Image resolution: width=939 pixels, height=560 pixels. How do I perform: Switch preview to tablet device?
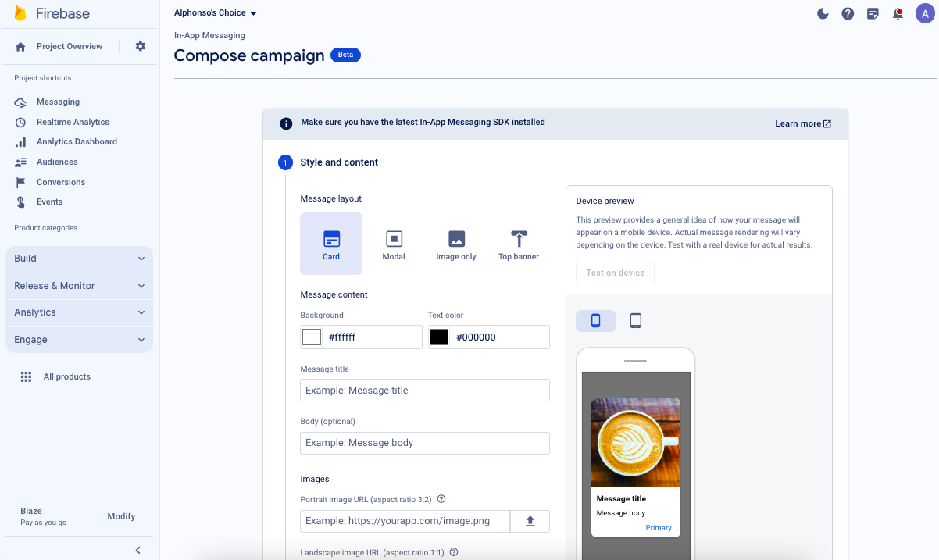coord(635,320)
